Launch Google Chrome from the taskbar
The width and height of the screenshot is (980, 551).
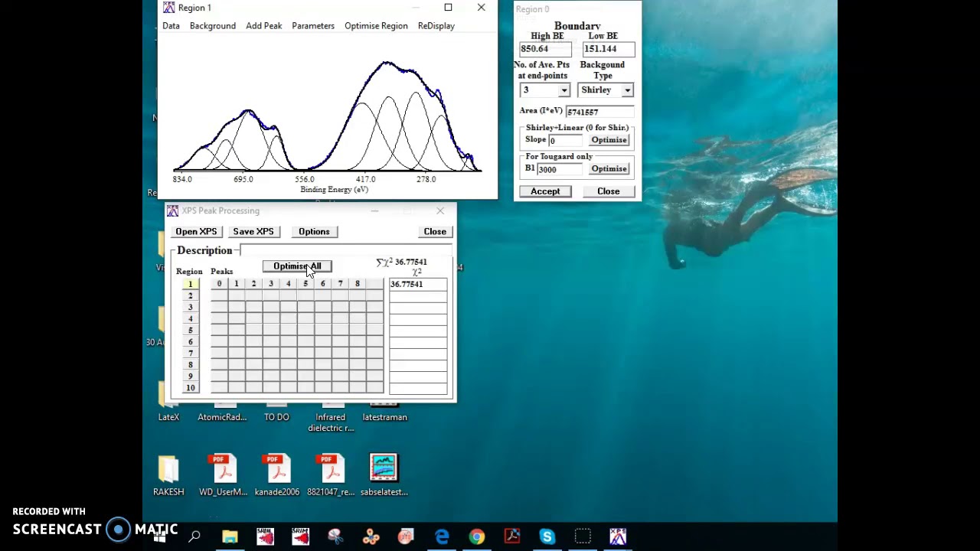tap(477, 536)
